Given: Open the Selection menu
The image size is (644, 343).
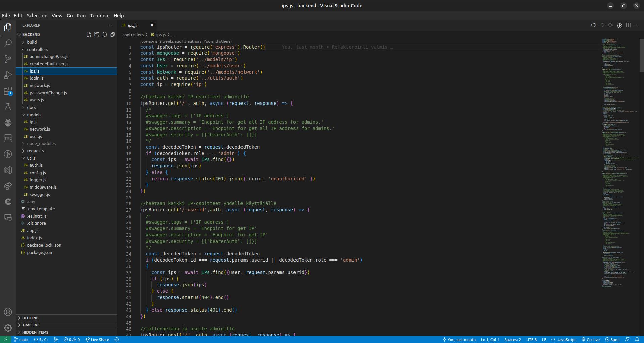Looking at the screenshot, I should coord(37,16).
